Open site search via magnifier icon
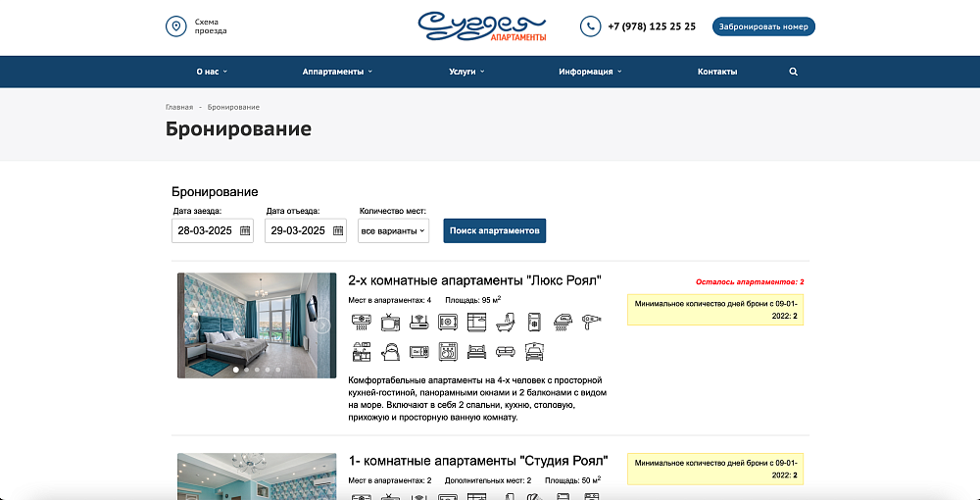 coord(793,72)
